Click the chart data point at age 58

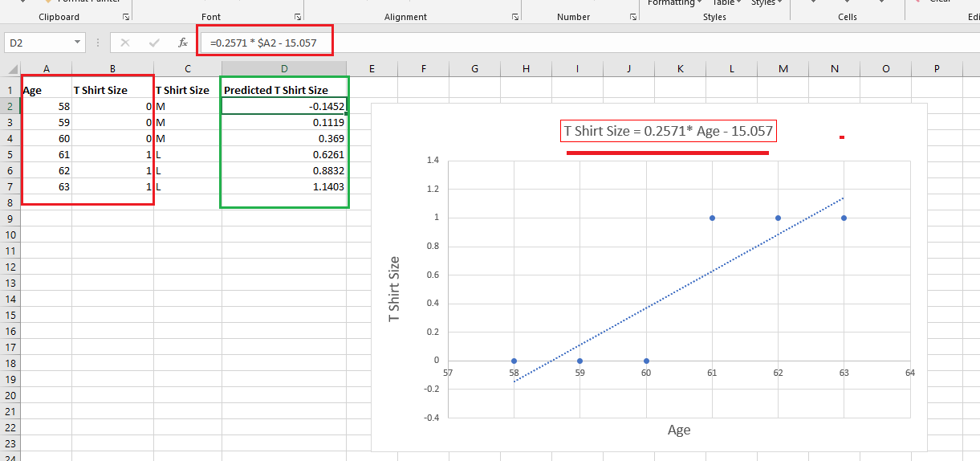click(x=514, y=361)
